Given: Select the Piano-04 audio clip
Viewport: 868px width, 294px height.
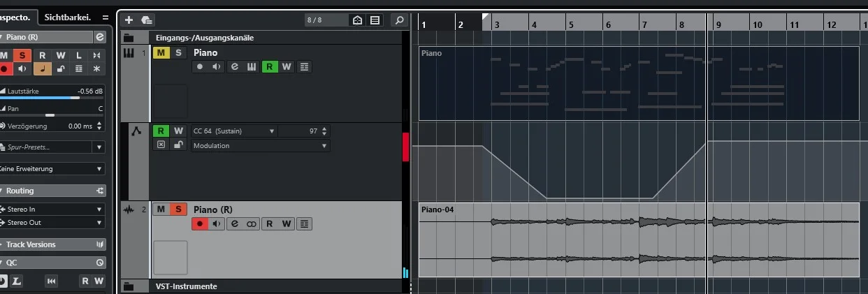Looking at the screenshot, I should [639, 240].
